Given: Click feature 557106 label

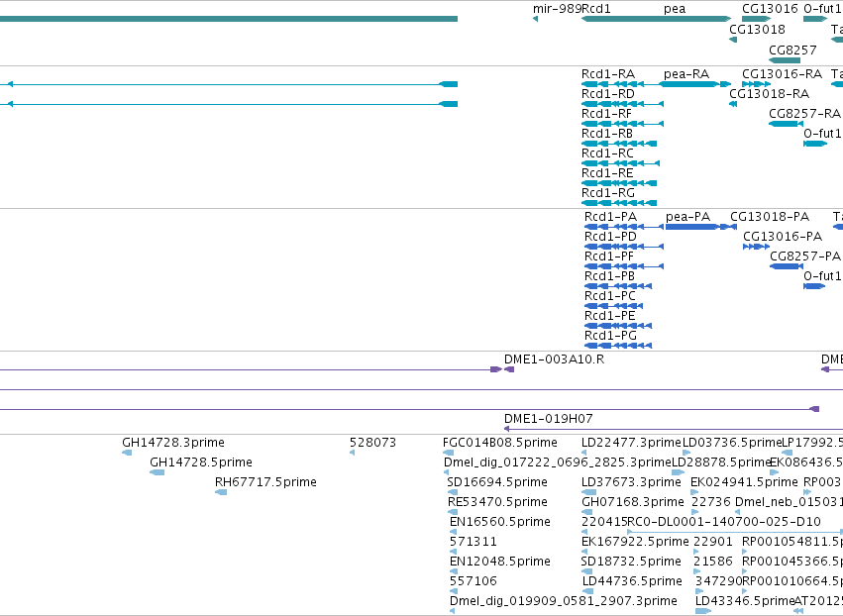Looking at the screenshot, I should (474, 581).
